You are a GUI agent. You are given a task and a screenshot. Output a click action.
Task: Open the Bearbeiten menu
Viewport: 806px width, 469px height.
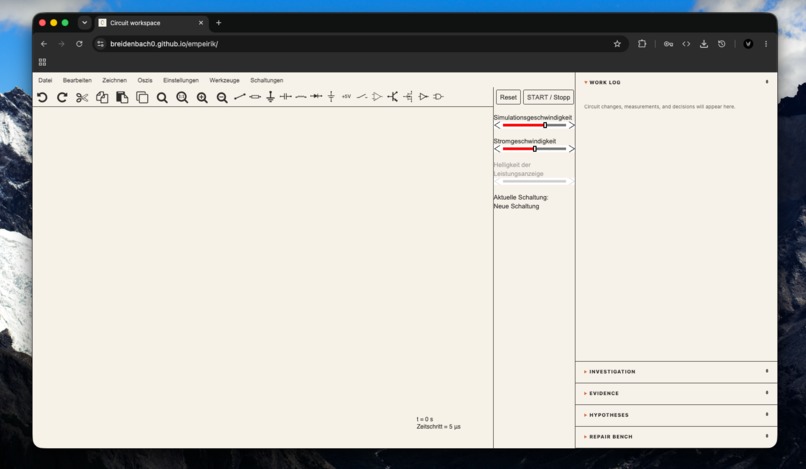click(77, 81)
